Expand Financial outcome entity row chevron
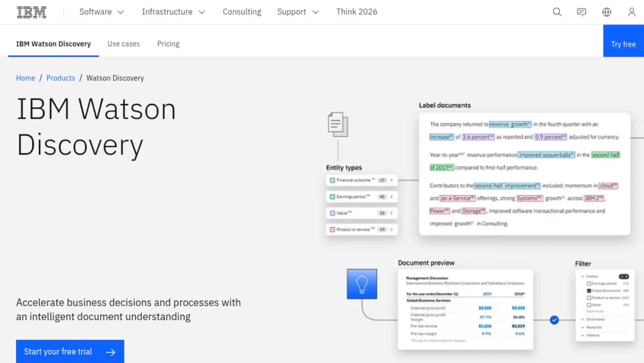 tap(391, 180)
